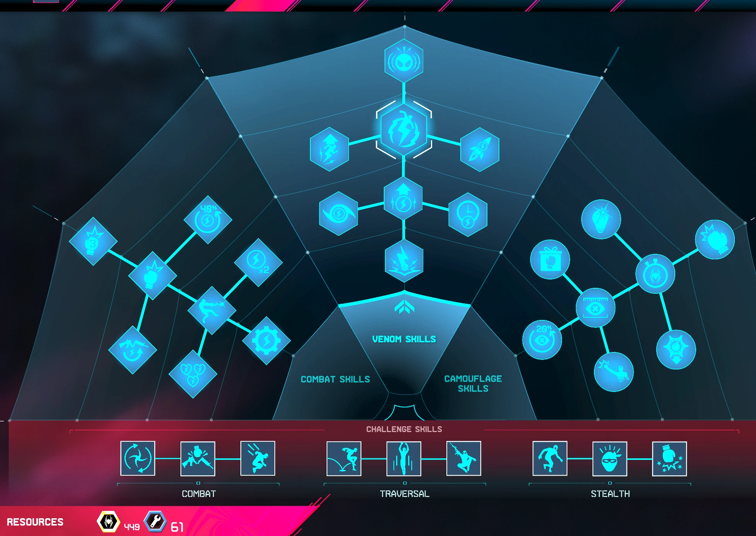Select the spider mask shockwave Venom skill
This screenshot has width=756, height=536.
pyautogui.click(x=404, y=61)
